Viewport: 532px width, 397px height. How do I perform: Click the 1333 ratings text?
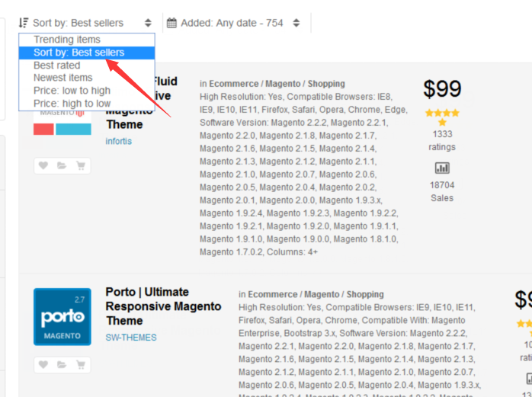pos(442,140)
